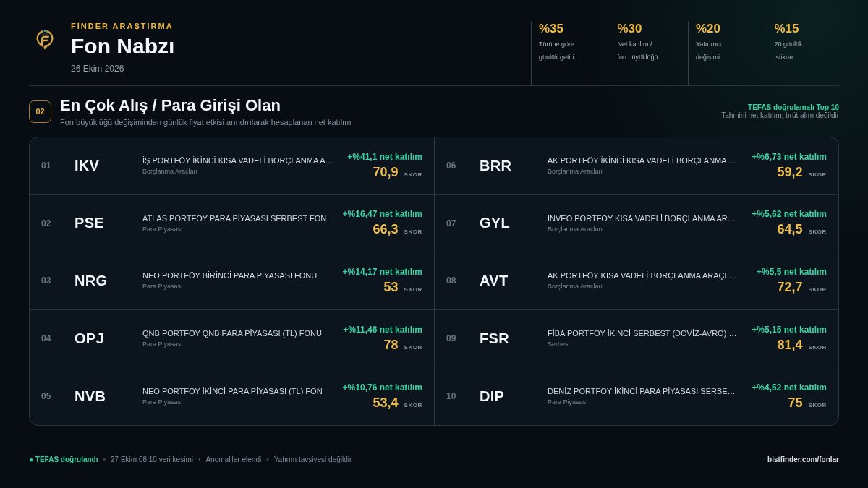Click the green TEFAS doğrulandı status dot
The width and height of the screenshot is (868, 488).
point(31,460)
